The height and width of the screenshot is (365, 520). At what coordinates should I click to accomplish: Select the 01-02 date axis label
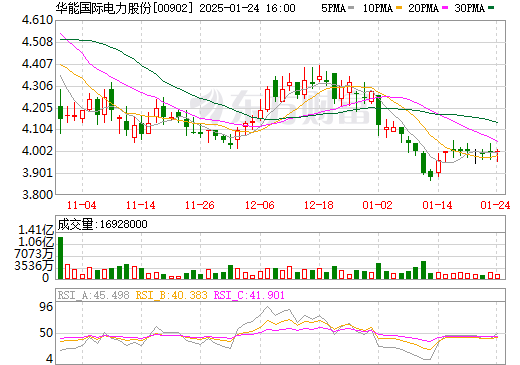point(378,205)
